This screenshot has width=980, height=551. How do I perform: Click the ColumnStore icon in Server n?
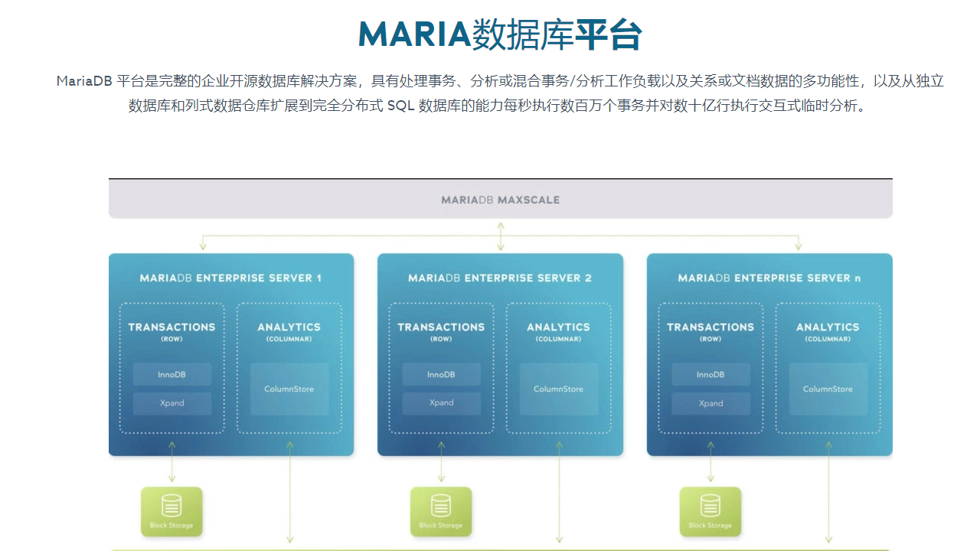coord(828,389)
